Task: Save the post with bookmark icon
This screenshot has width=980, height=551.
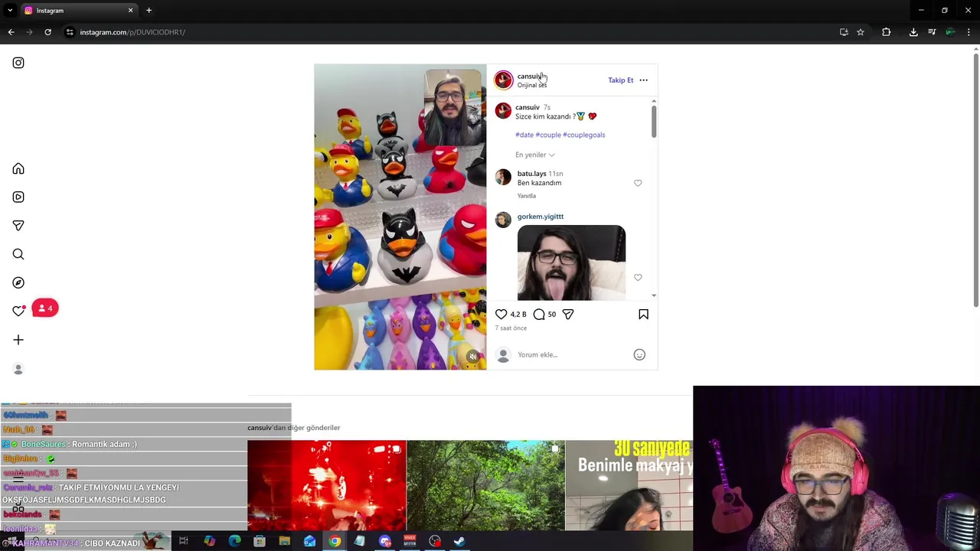Action: pyautogui.click(x=643, y=314)
